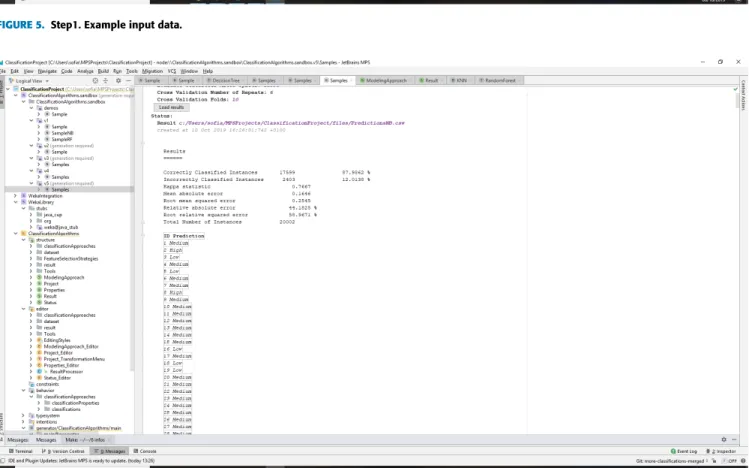749x468 pixels.
Task: Click the locate/scroll-from-source icon in project pane
Action: [95, 81]
